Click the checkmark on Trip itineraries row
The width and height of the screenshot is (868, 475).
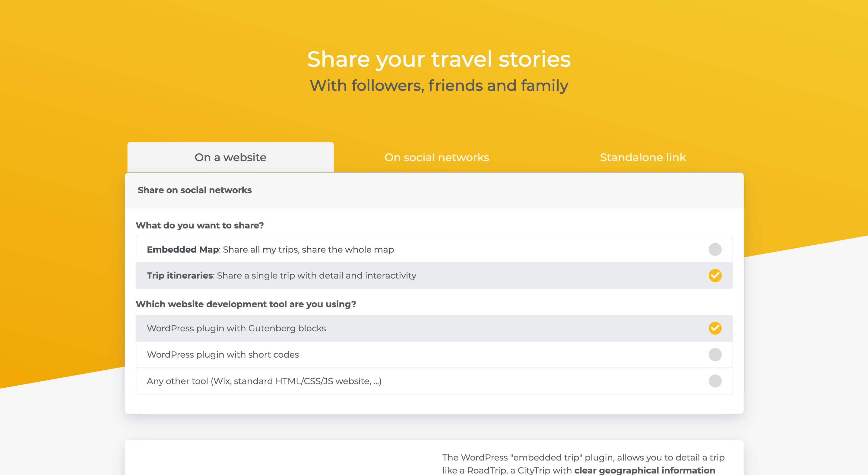(715, 276)
